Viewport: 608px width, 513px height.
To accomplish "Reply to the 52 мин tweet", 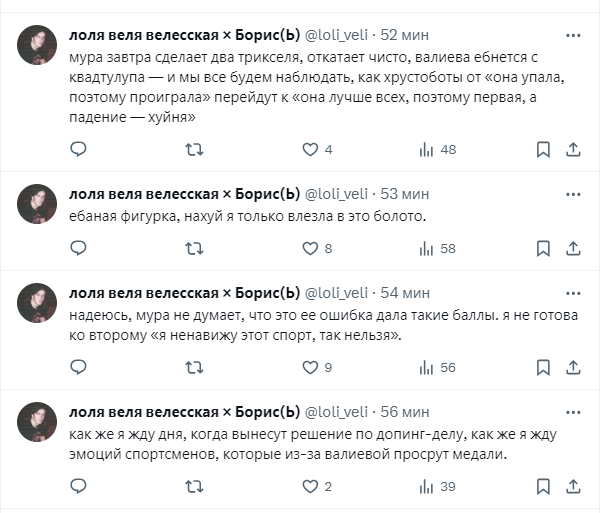I will click(79, 149).
